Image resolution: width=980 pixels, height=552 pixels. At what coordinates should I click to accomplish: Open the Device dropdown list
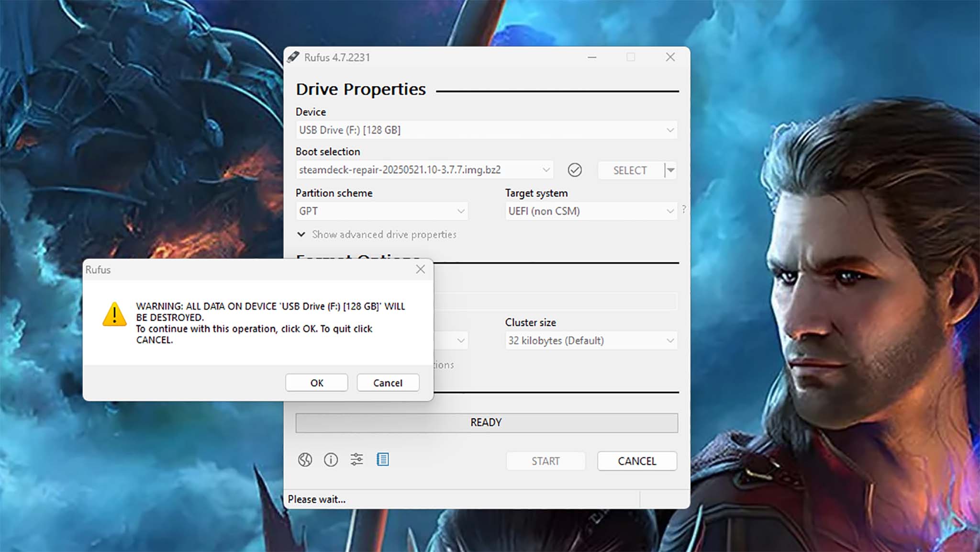486,130
